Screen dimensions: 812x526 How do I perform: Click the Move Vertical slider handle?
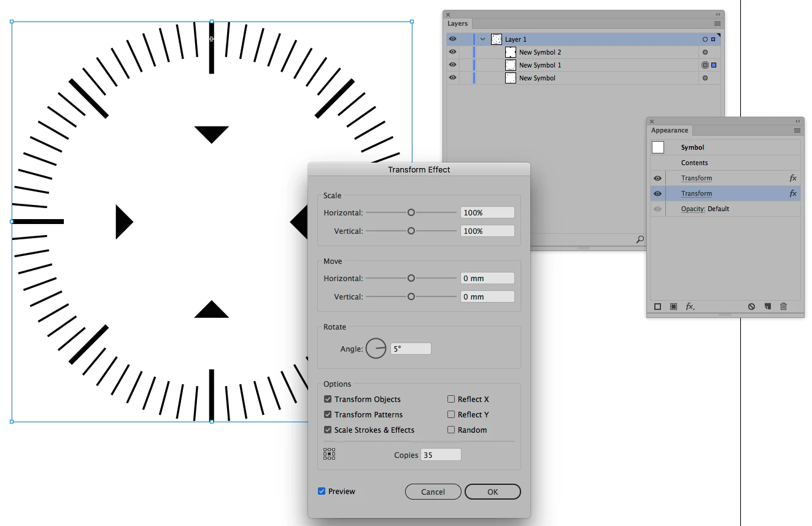[x=411, y=296]
